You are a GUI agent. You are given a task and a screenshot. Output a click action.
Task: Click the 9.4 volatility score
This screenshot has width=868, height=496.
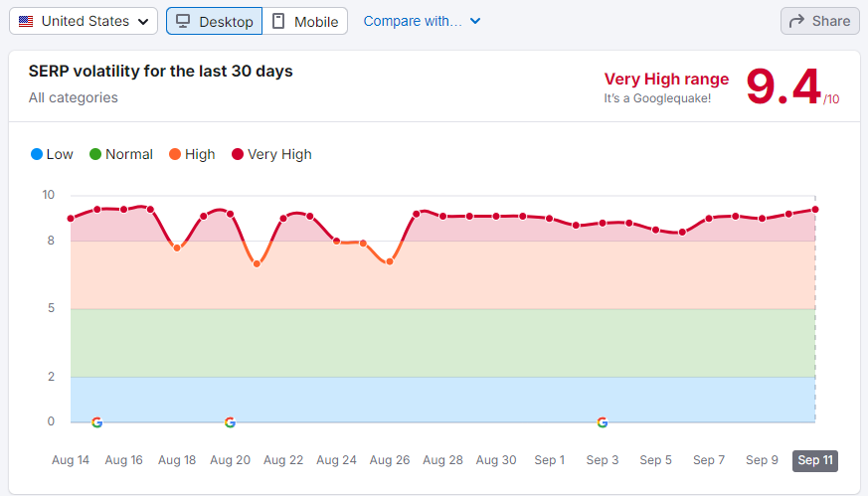(783, 86)
